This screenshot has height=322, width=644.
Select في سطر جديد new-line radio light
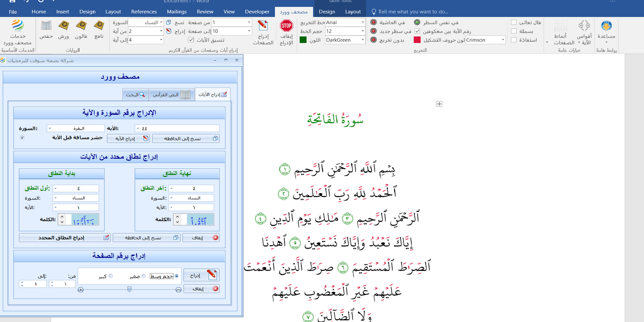click(374, 31)
